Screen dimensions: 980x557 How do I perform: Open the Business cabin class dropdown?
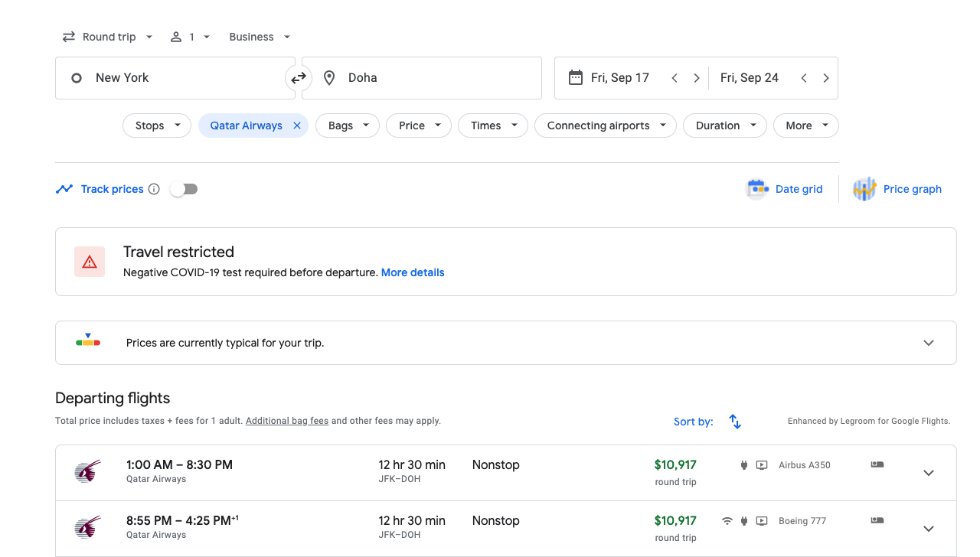tap(260, 37)
